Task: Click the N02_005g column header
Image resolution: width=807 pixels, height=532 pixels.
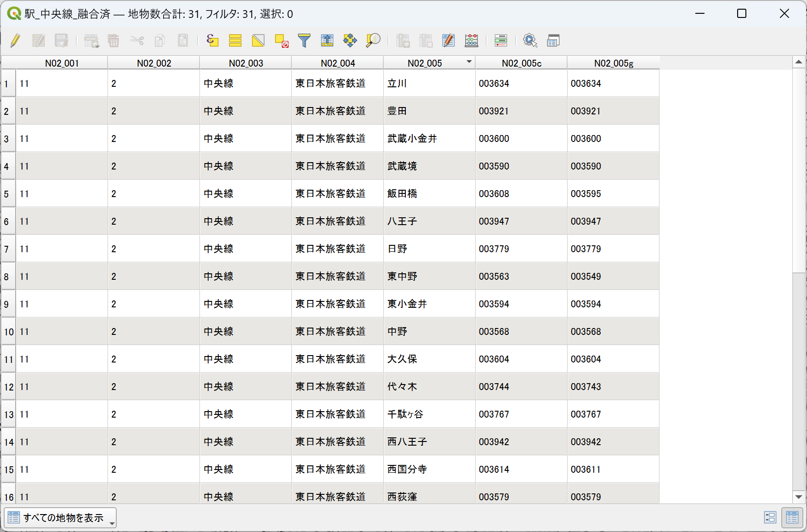Action: coord(614,63)
